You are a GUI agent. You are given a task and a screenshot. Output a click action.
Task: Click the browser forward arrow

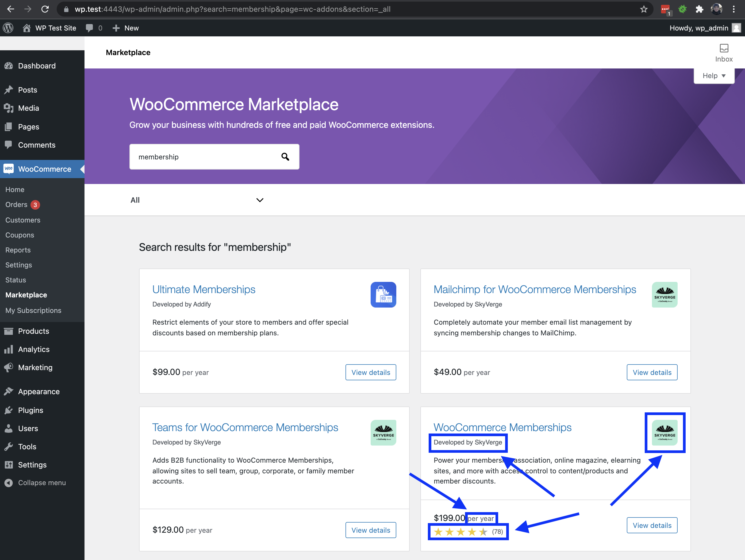(x=28, y=9)
